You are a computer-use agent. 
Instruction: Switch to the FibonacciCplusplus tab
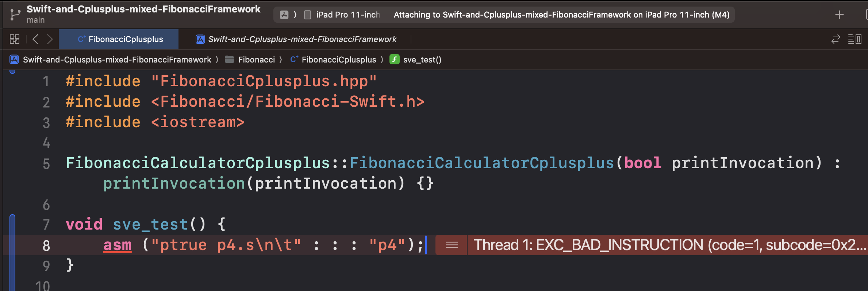pos(119,39)
